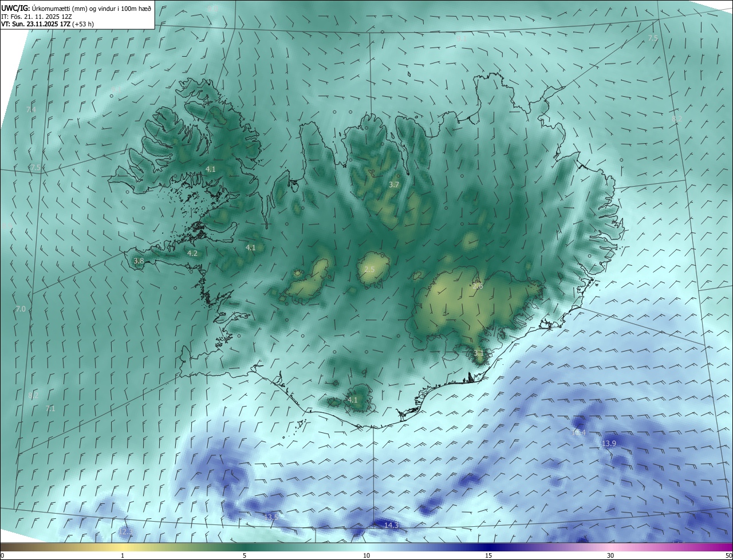Click the "VT: Sun. 23.11.2025 17Z (+53 h)" line
733x560 pixels.
point(48,25)
